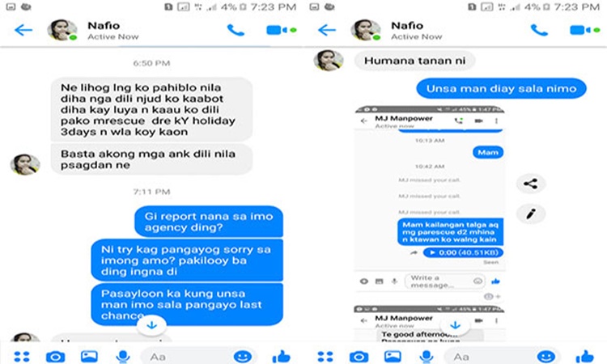Open gallery image picker in the right chat
Viewport: 607px width, 364px height.
[x=393, y=356]
